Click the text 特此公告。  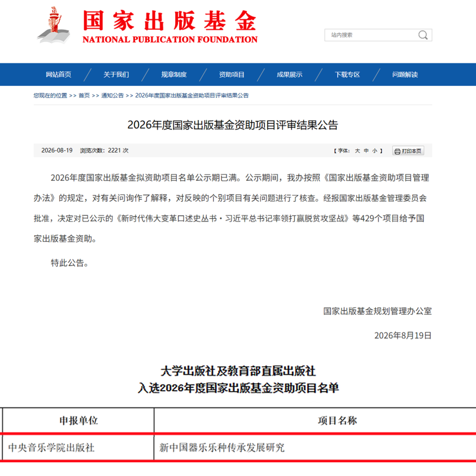(70, 263)
